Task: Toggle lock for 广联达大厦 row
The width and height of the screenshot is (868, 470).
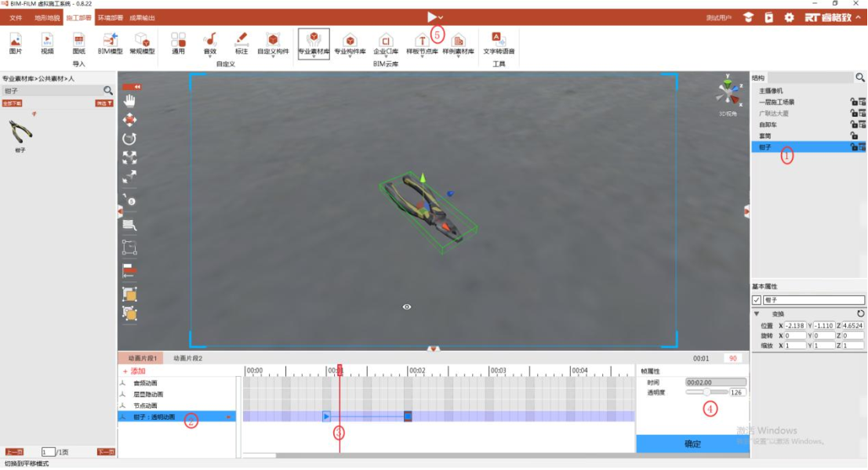Action: click(x=854, y=114)
